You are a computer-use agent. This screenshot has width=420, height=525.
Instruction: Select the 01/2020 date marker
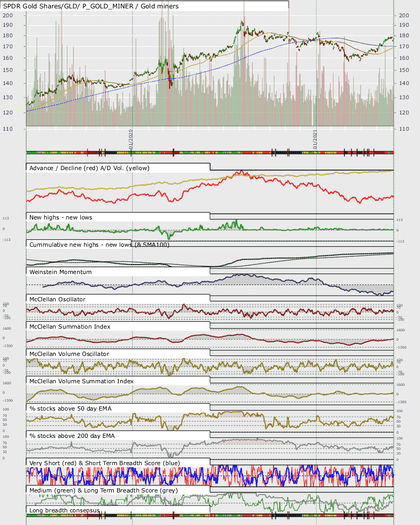coord(131,139)
